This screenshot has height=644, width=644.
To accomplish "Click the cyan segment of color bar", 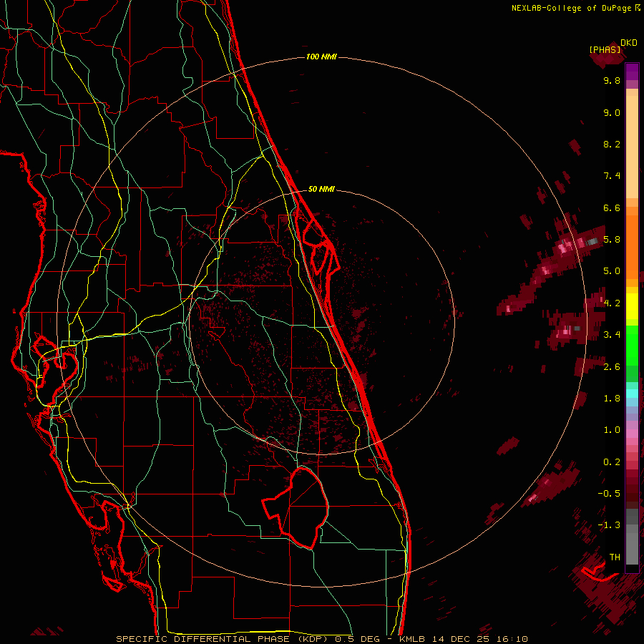I will point(632,394).
